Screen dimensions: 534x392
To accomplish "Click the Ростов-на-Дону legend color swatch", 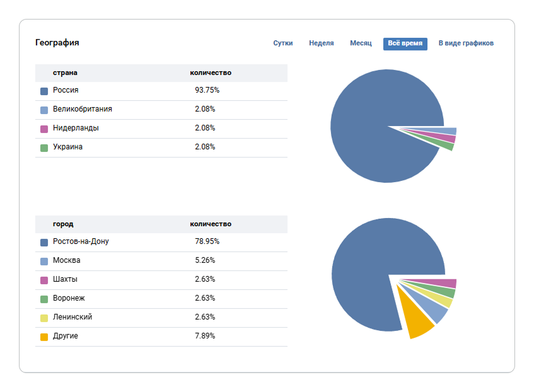I will point(44,242).
